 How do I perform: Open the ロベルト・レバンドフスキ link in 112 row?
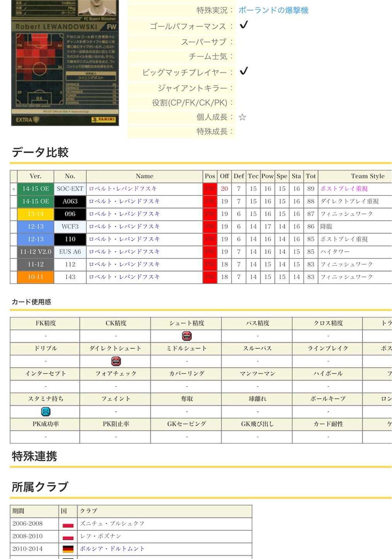(x=124, y=264)
